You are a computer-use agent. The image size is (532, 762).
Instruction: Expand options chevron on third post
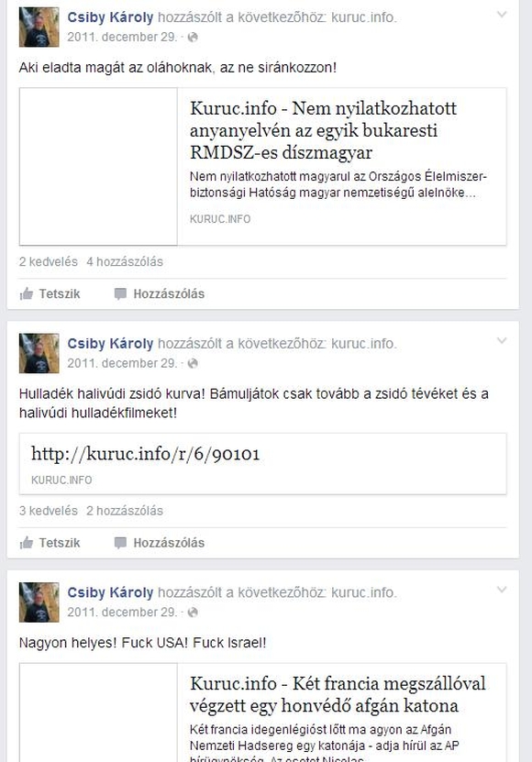[502, 590]
